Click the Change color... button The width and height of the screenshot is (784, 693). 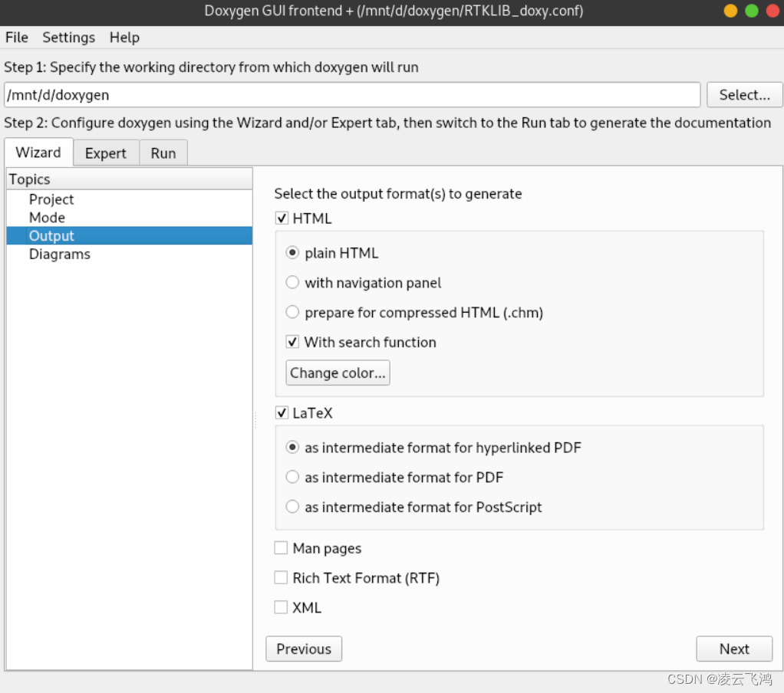(x=338, y=373)
